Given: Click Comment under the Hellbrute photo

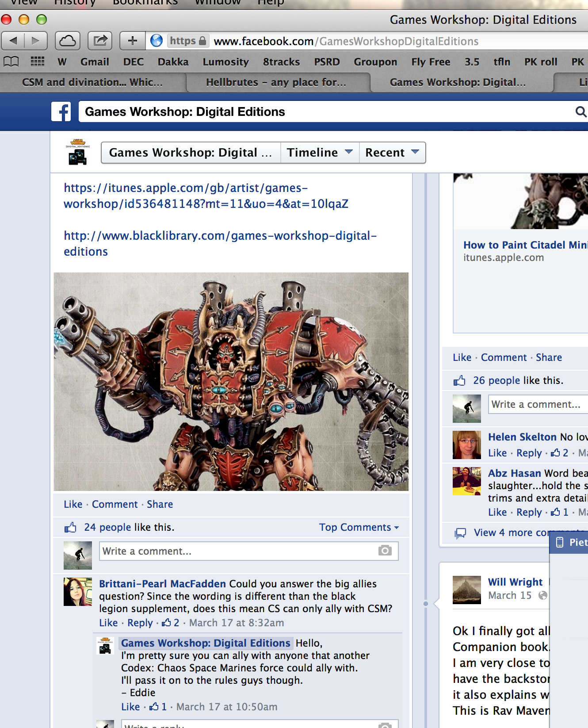Looking at the screenshot, I should pos(115,504).
